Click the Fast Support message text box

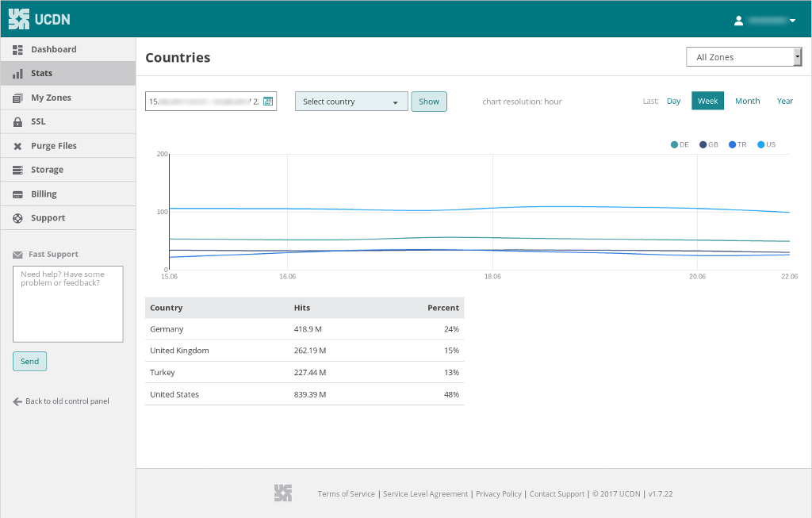coord(68,304)
